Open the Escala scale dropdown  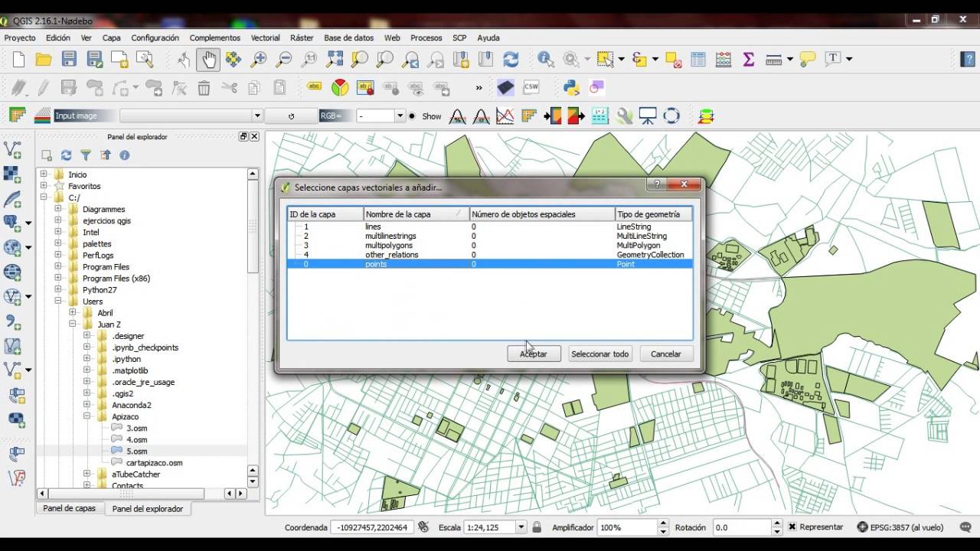pyautogui.click(x=521, y=527)
